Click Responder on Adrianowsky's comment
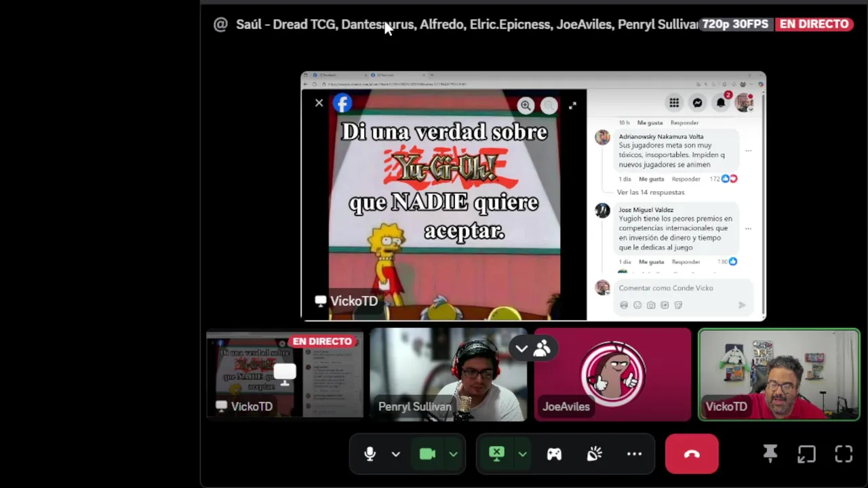The image size is (868, 488). click(686, 179)
